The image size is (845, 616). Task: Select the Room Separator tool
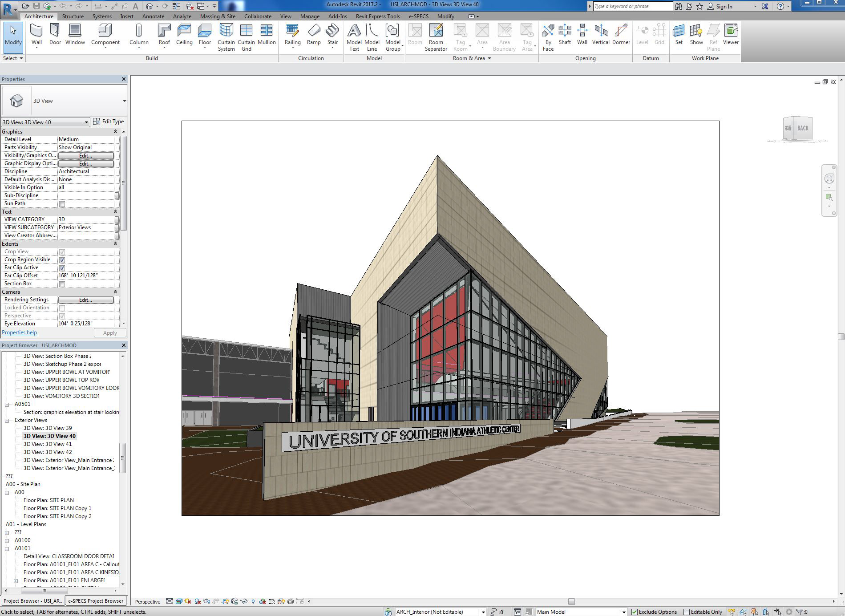[x=436, y=37]
